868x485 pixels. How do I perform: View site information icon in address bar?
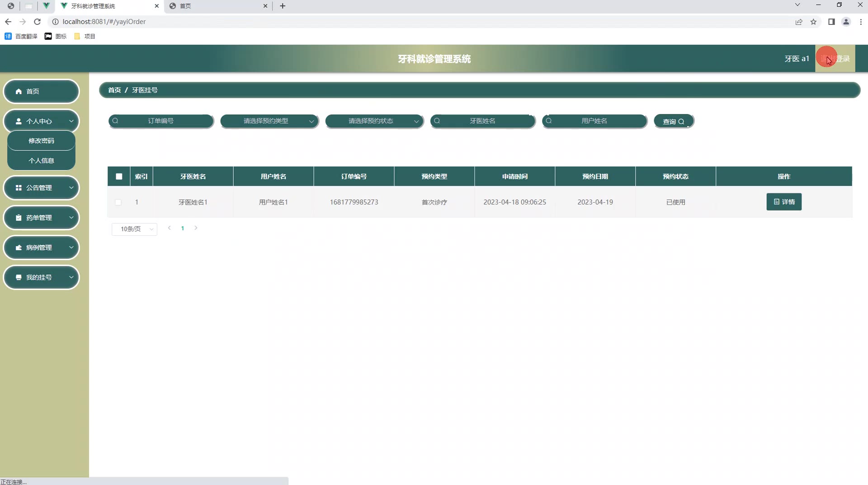(x=55, y=22)
